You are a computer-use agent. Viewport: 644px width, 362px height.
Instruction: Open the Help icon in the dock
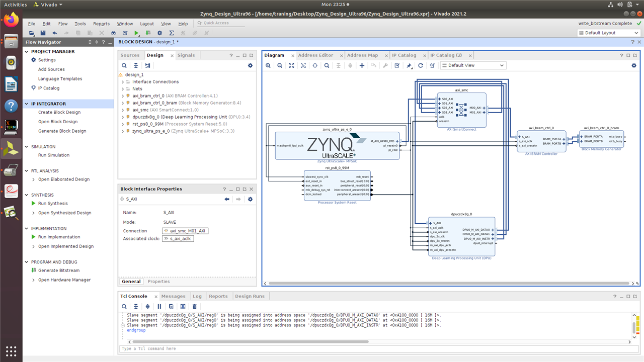coord(11,106)
